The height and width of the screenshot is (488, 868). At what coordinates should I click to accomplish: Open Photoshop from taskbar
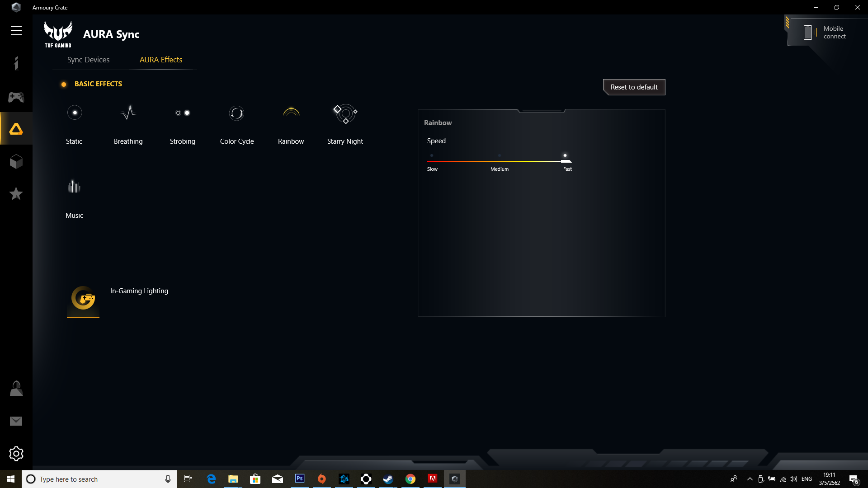tap(300, 479)
